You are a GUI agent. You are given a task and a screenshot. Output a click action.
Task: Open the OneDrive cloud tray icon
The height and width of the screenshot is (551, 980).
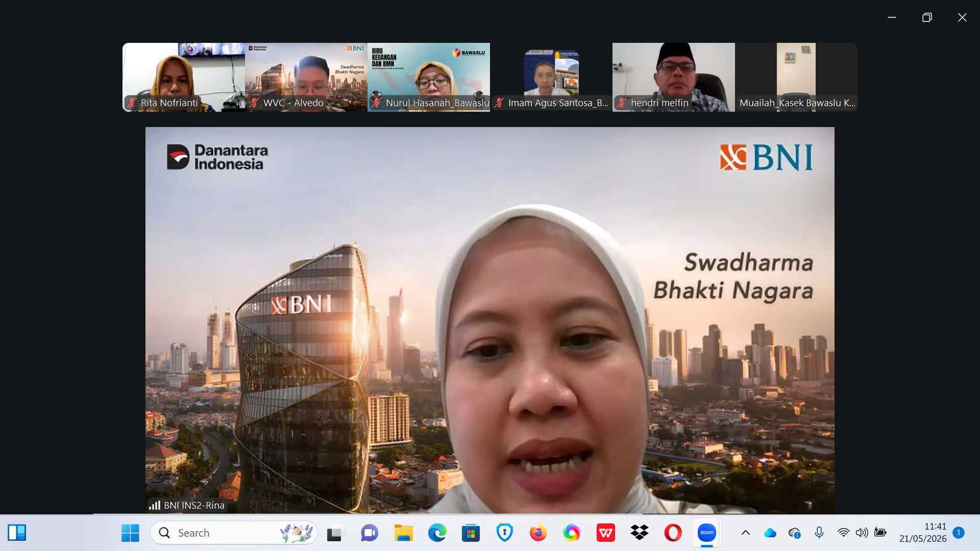(770, 533)
